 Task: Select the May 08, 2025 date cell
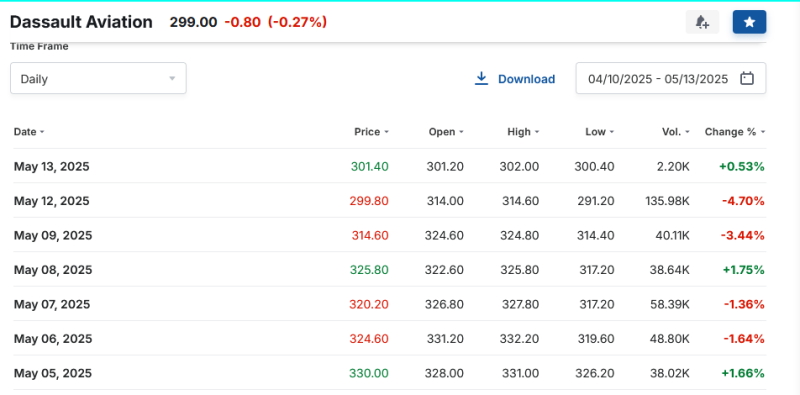(53, 270)
